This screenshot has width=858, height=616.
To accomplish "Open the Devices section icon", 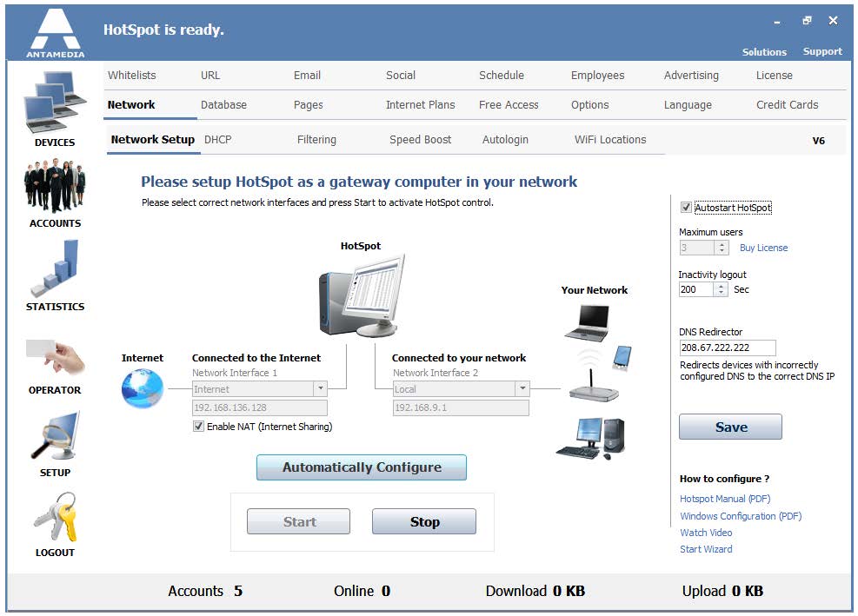I will pos(55,103).
